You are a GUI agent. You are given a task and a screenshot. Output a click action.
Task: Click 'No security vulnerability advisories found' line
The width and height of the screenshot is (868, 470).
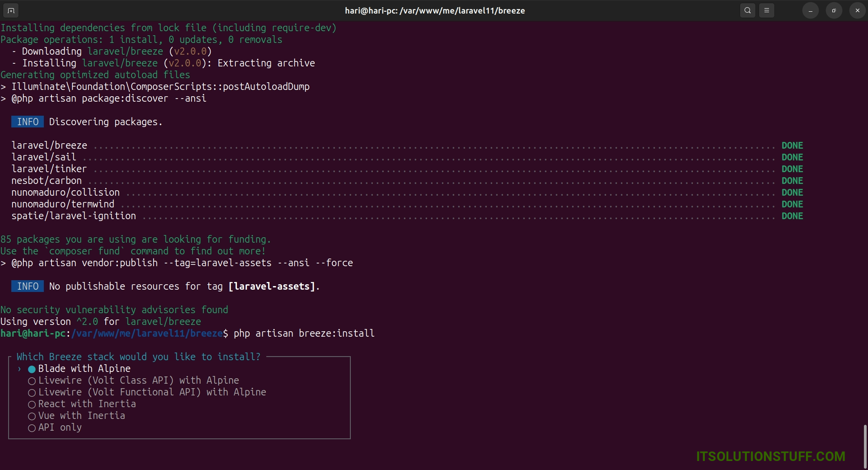[114, 310]
